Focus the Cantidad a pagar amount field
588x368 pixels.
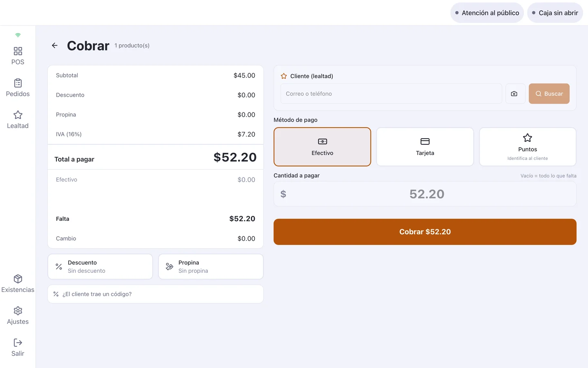425,194
